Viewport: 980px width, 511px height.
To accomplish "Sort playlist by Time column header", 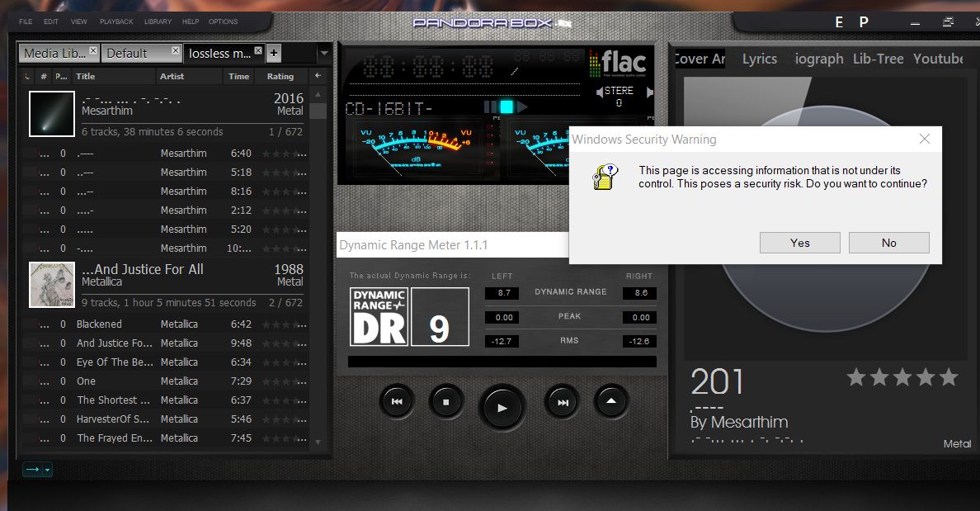I will 238,76.
